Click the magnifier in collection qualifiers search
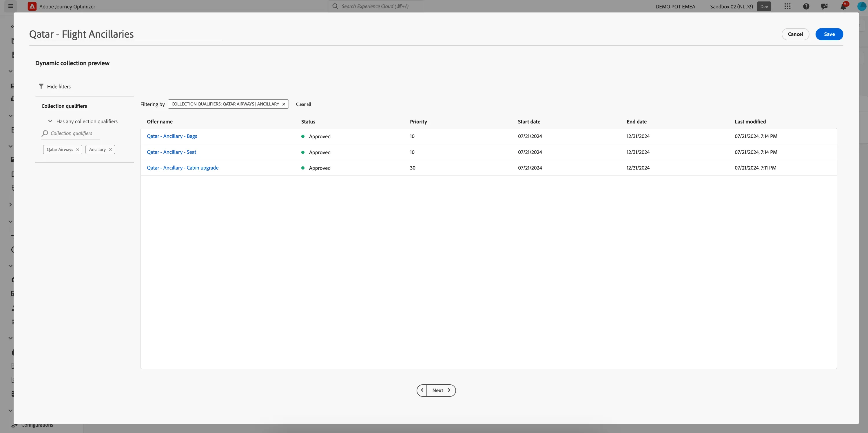This screenshot has height=433, width=868. pyautogui.click(x=45, y=133)
